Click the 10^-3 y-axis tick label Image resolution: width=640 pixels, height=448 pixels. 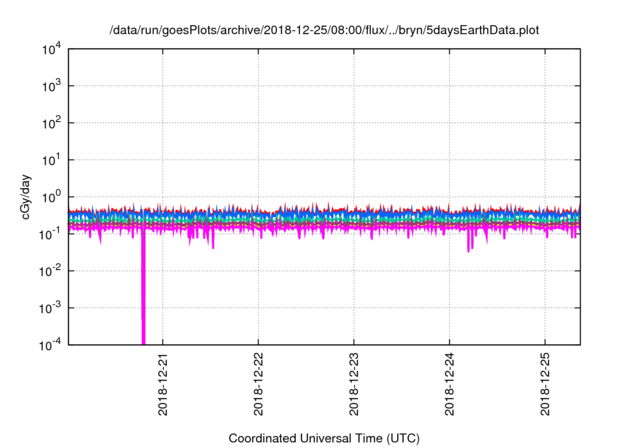click(50, 308)
